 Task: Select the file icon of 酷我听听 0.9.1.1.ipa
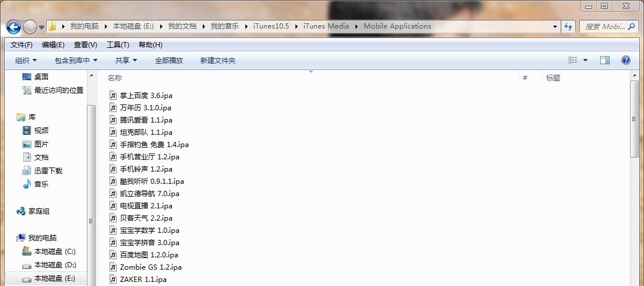(x=113, y=181)
